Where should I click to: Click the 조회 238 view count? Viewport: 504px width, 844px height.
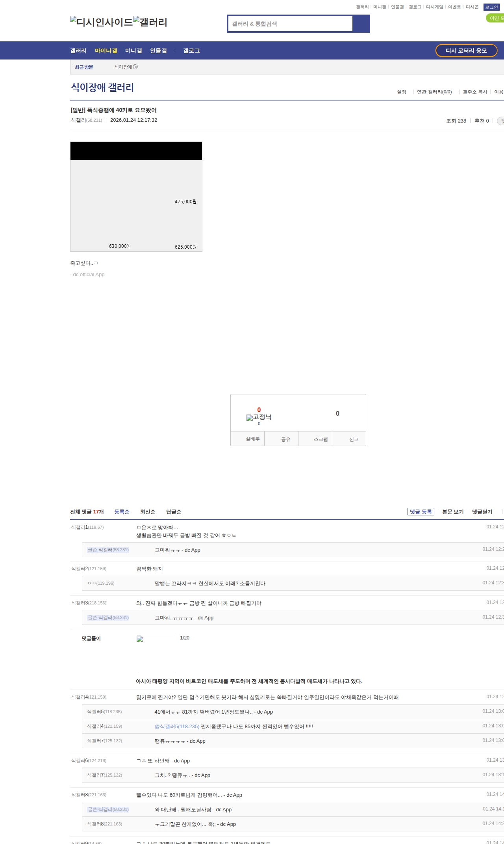[456, 121]
